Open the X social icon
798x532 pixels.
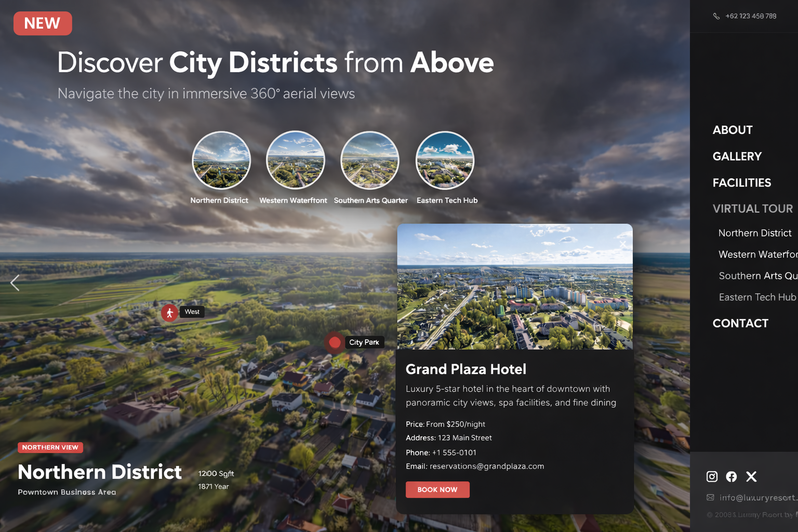tap(751, 476)
